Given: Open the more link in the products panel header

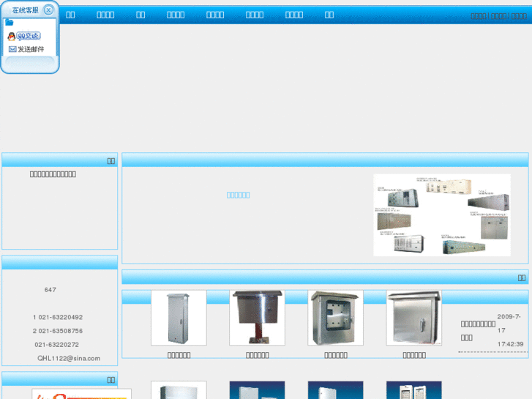Looking at the screenshot, I should coord(522,277).
